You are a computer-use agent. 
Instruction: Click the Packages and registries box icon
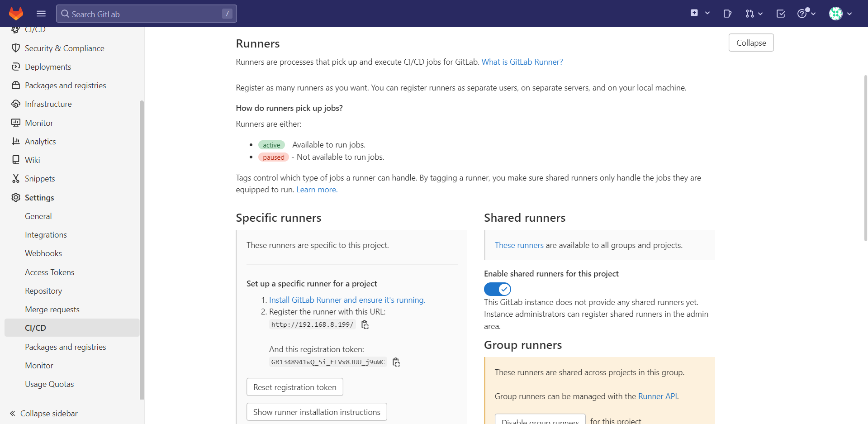tap(16, 85)
